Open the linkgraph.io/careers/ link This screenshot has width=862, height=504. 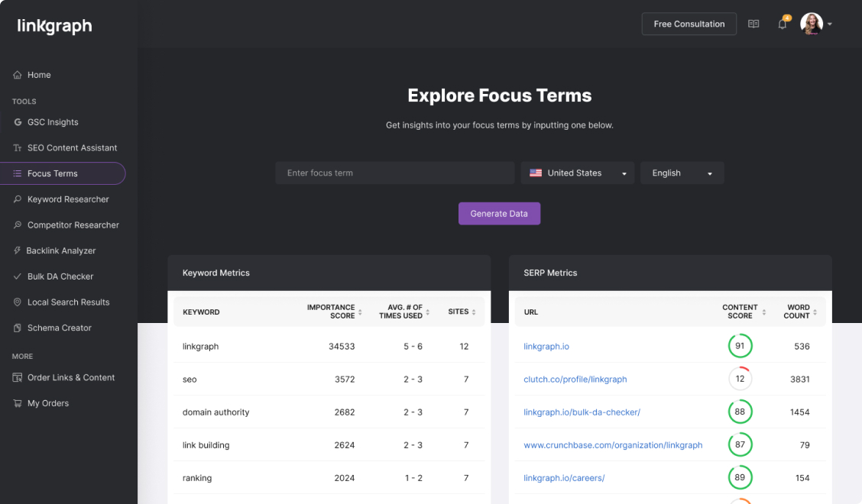[x=564, y=478]
